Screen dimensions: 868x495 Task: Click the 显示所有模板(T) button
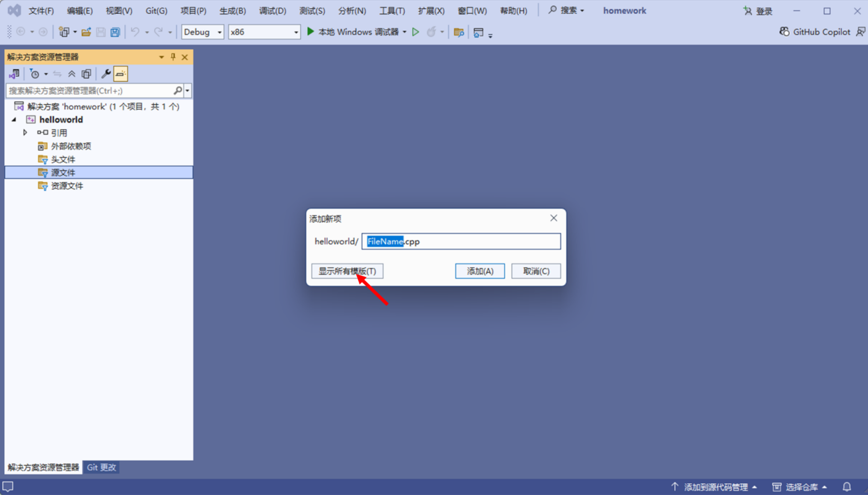pos(347,271)
